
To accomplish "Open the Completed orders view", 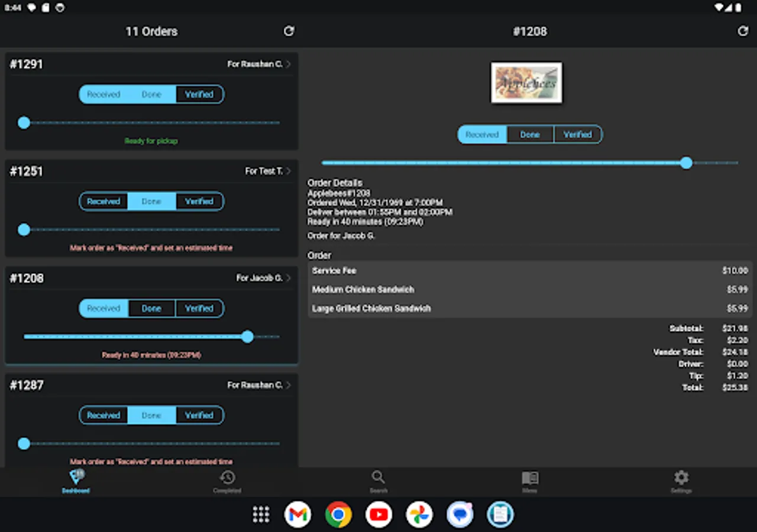I will (227, 481).
